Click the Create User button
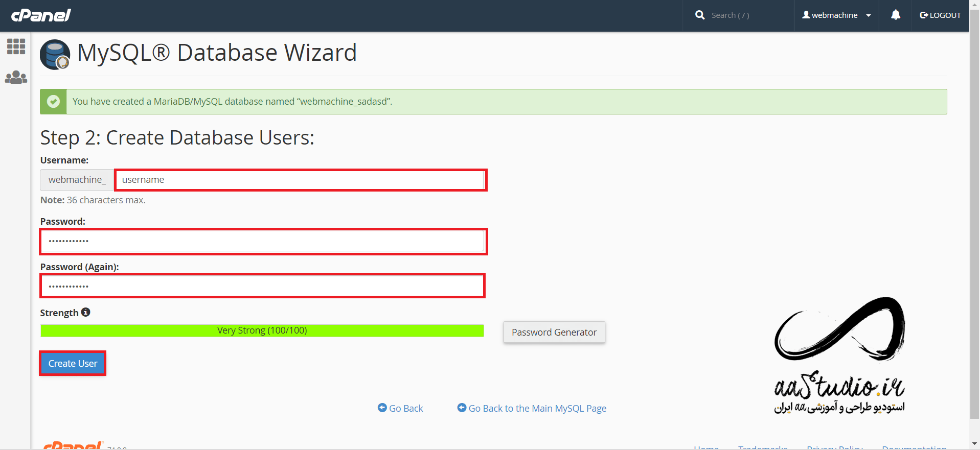Viewport: 980px width, 450px height. click(x=73, y=363)
